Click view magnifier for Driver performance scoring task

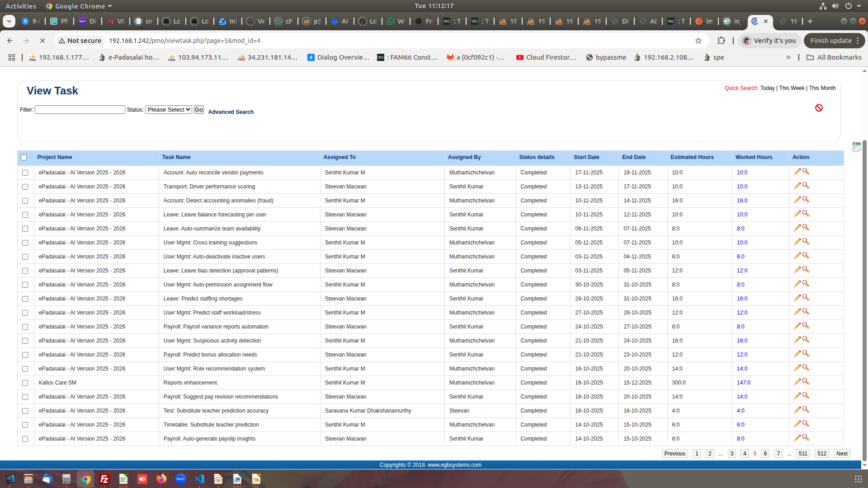point(806,186)
